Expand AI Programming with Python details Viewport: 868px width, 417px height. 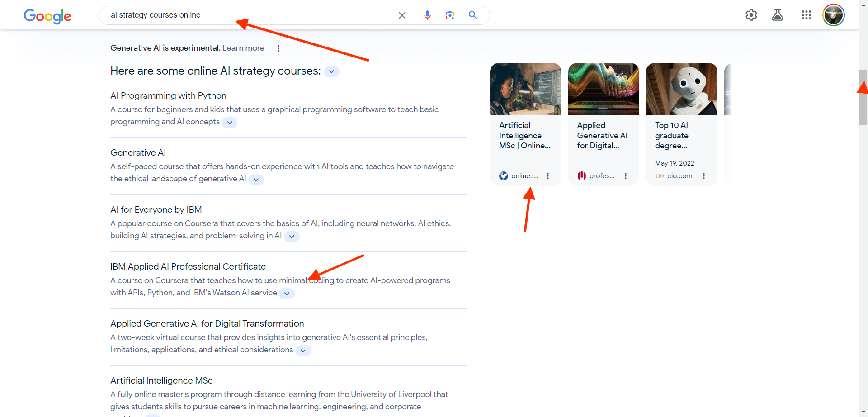click(x=230, y=123)
